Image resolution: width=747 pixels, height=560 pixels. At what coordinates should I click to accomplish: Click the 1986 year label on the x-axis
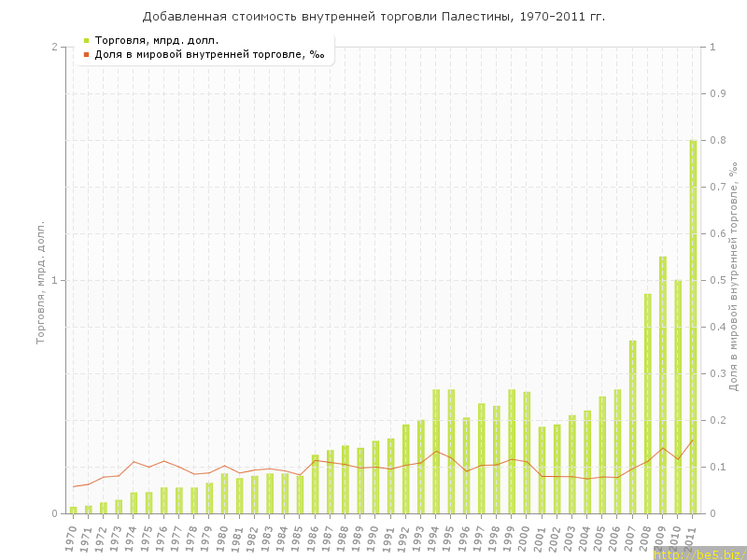(x=313, y=537)
